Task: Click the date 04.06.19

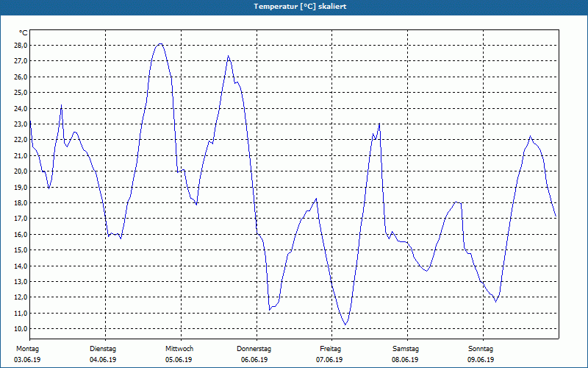Action: point(103,360)
